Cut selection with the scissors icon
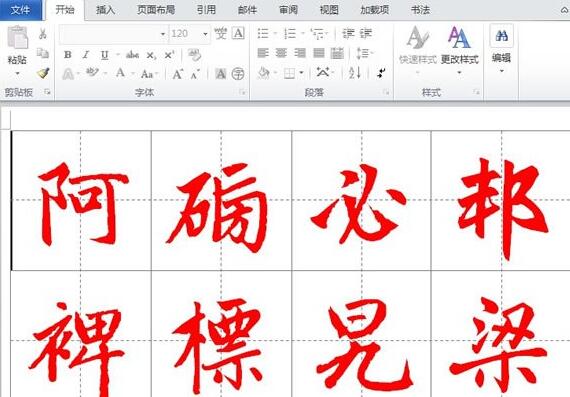This screenshot has height=397, width=570. [x=43, y=34]
